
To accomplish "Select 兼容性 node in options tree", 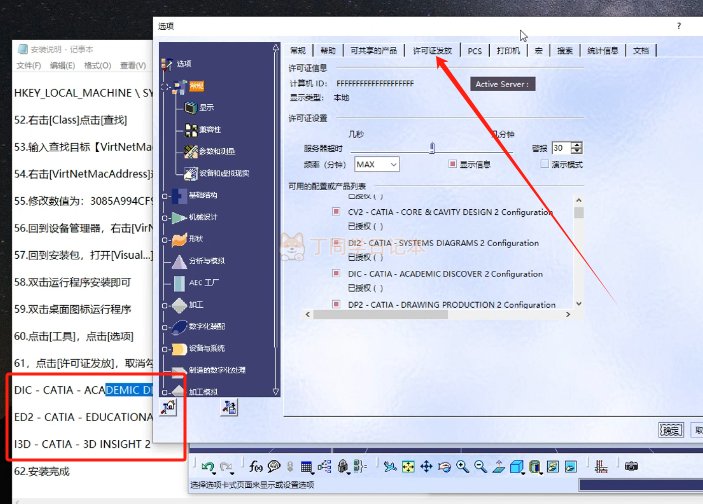I will tap(210, 130).
